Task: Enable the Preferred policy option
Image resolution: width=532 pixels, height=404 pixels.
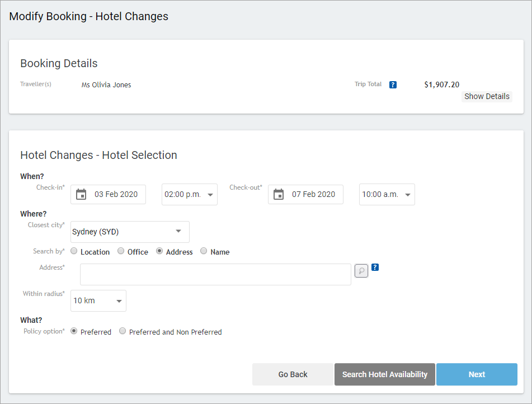Action: tap(73, 331)
